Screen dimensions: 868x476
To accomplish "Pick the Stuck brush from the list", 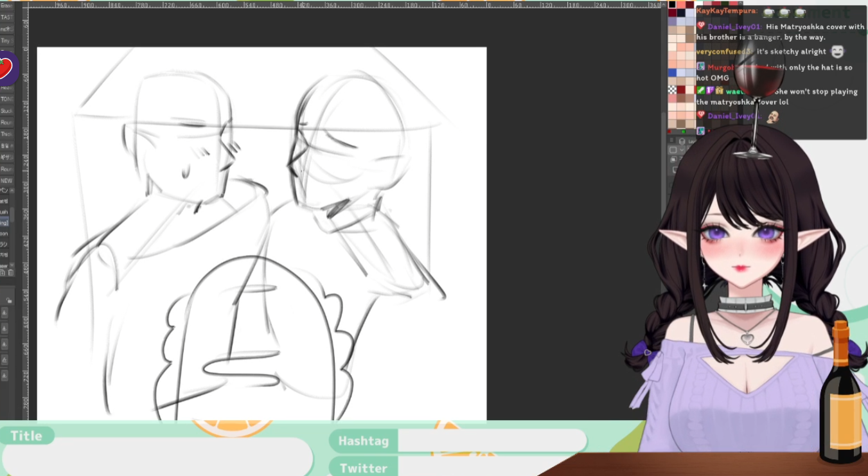I will coord(6,110).
